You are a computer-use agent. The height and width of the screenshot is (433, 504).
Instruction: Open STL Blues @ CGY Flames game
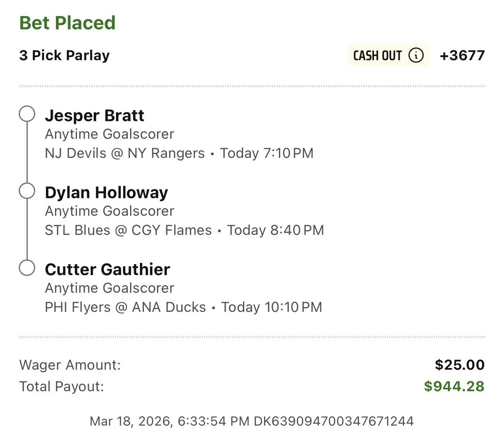click(128, 230)
